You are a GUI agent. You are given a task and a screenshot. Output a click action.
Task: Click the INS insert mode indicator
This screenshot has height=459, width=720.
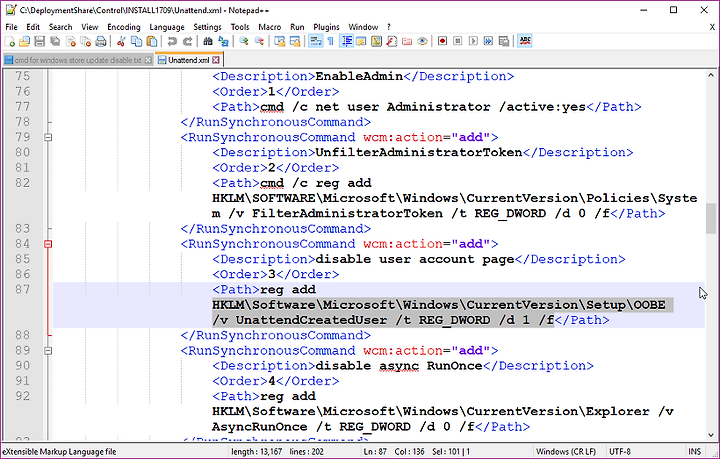click(695, 452)
